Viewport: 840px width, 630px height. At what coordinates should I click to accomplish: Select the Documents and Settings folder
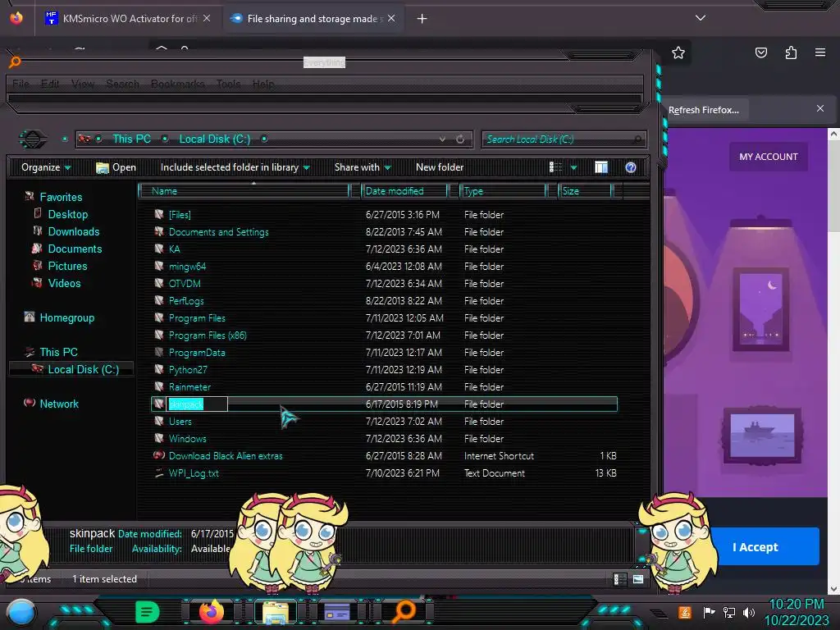click(x=218, y=232)
